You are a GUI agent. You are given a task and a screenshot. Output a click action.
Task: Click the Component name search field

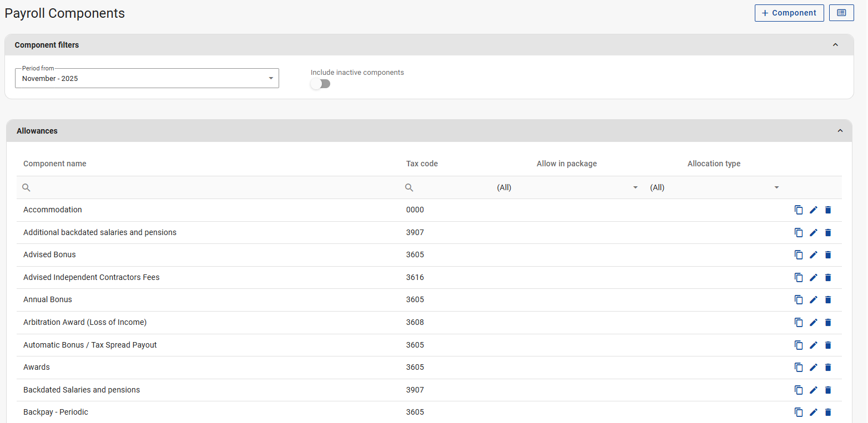pos(211,188)
